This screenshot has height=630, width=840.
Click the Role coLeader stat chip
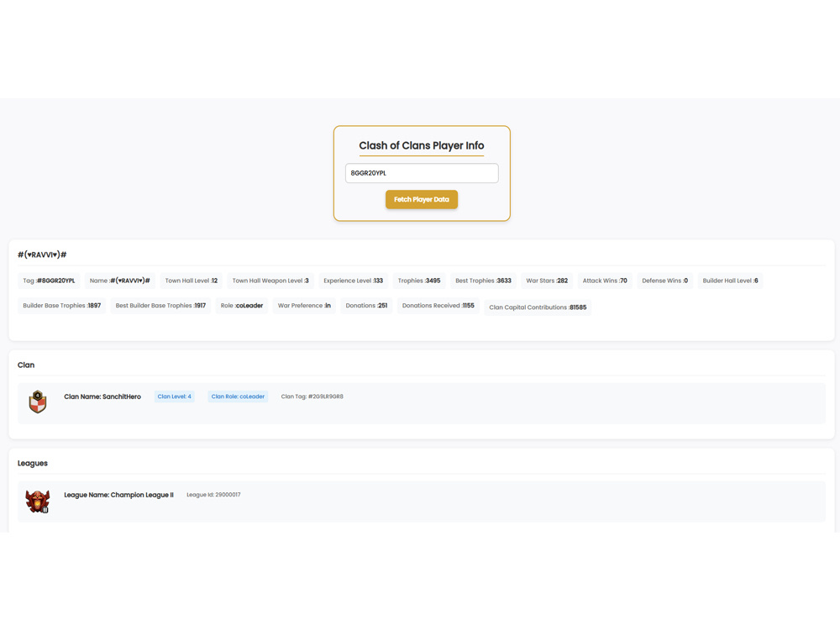tap(242, 306)
